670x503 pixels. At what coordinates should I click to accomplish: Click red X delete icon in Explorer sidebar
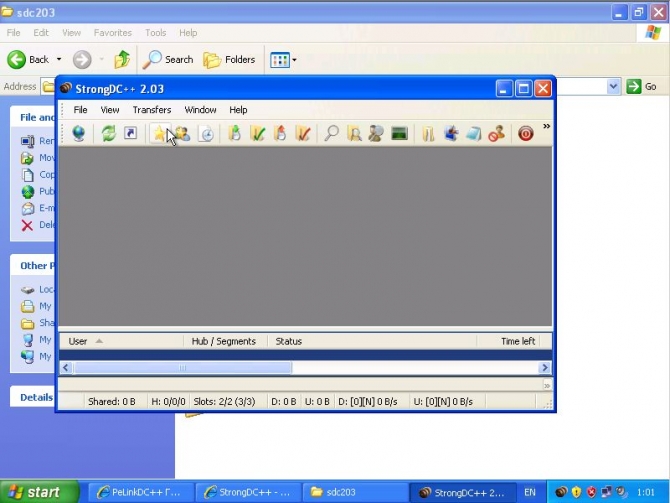pyautogui.click(x=27, y=225)
